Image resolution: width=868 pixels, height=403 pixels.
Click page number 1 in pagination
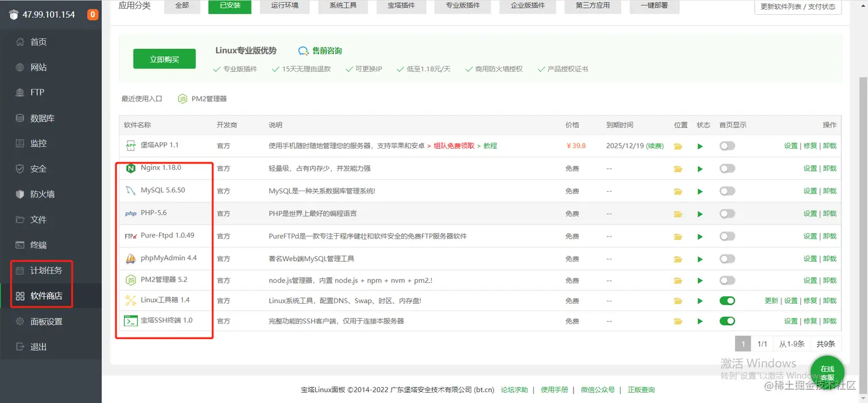coord(743,344)
